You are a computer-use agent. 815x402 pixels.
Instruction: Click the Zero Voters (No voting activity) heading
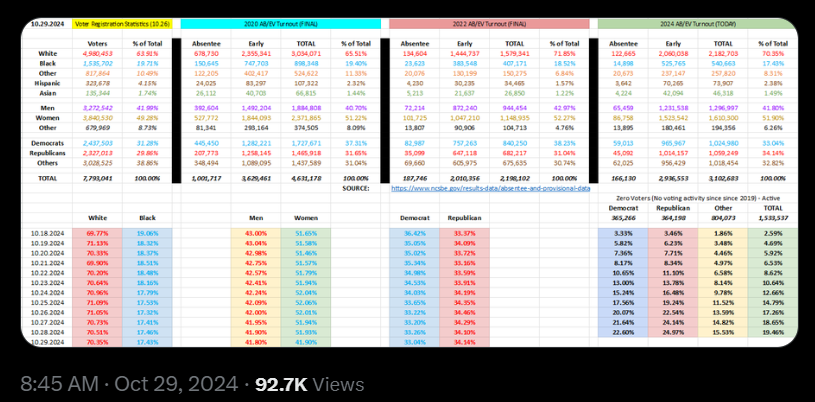[x=698, y=199]
